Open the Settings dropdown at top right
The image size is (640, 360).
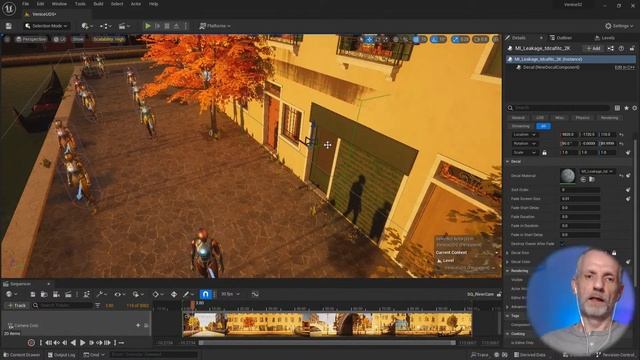pyautogui.click(x=619, y=26)
